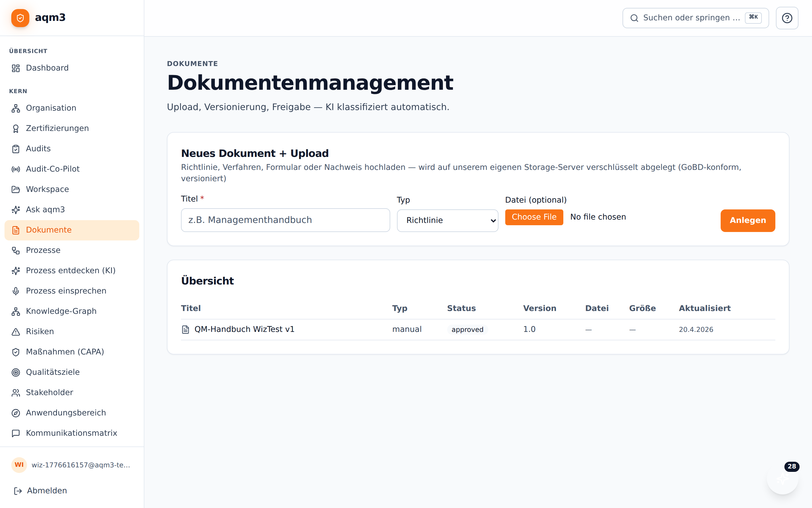Viewport: 812px width, 508px height.
Task: Click the search magnifier icon
Action: point(634,18)
